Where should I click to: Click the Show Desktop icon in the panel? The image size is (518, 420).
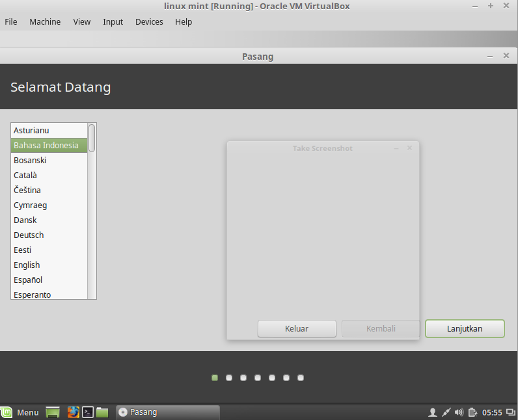[x=53, y=412]
